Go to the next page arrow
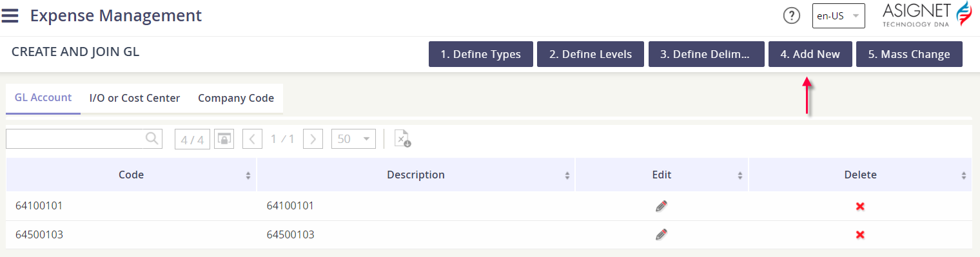Screen dimensions: 980x257 click(x=313, y=139)
